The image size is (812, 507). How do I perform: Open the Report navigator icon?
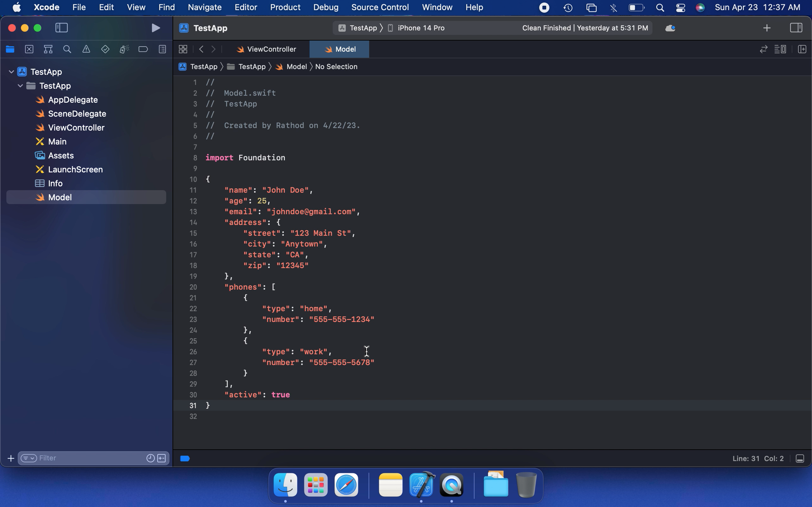pyautogui.click(x=162, y=49)
